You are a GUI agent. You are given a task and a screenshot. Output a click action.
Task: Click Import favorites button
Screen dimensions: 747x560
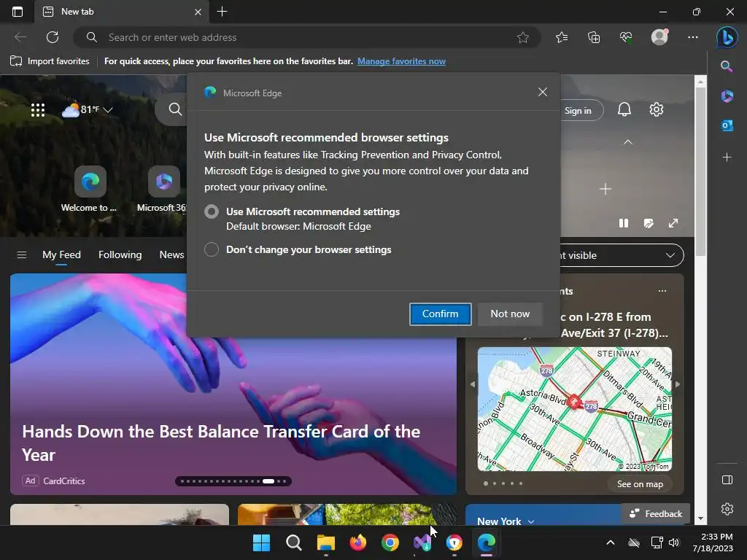(x=50, y=61)
